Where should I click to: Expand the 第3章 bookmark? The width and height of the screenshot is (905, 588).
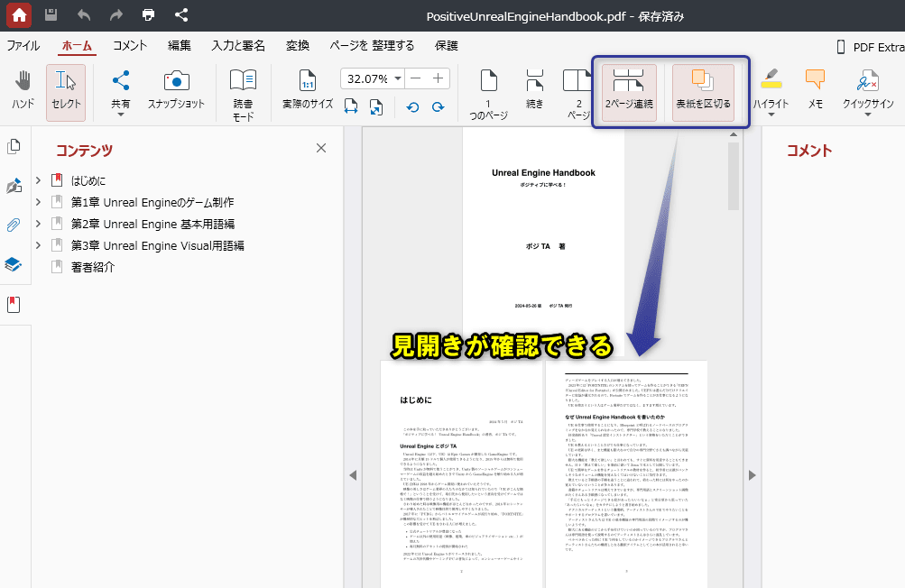[x=38, y=245]
